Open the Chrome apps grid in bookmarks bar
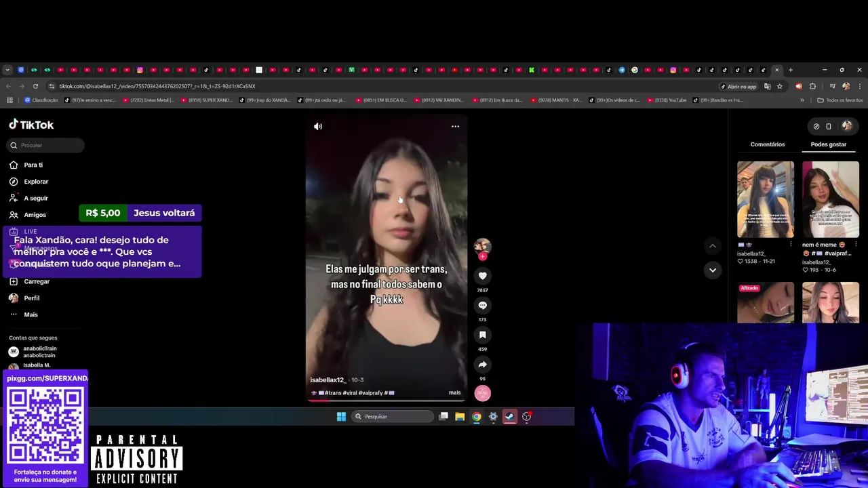 pos(9,100)
